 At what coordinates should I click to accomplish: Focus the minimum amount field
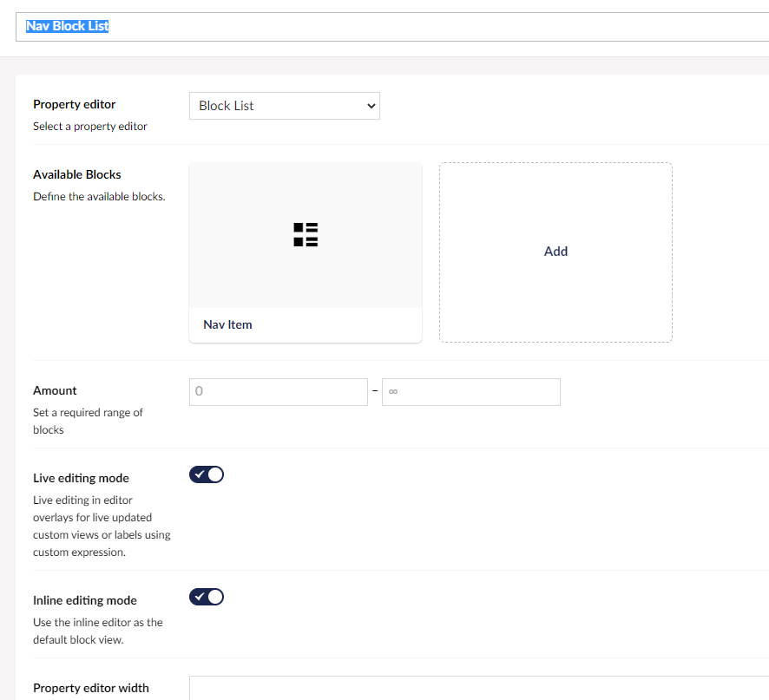279,392
